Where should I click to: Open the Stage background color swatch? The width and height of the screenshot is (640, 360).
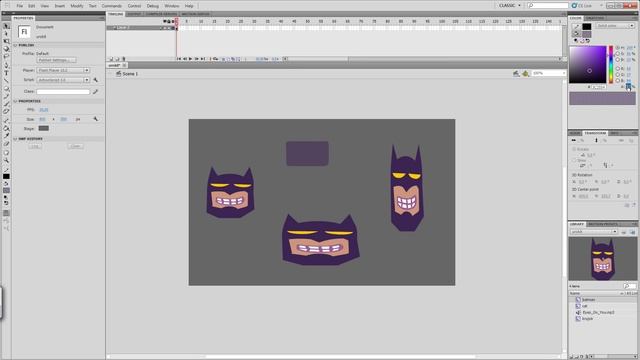tap(44, 128)
